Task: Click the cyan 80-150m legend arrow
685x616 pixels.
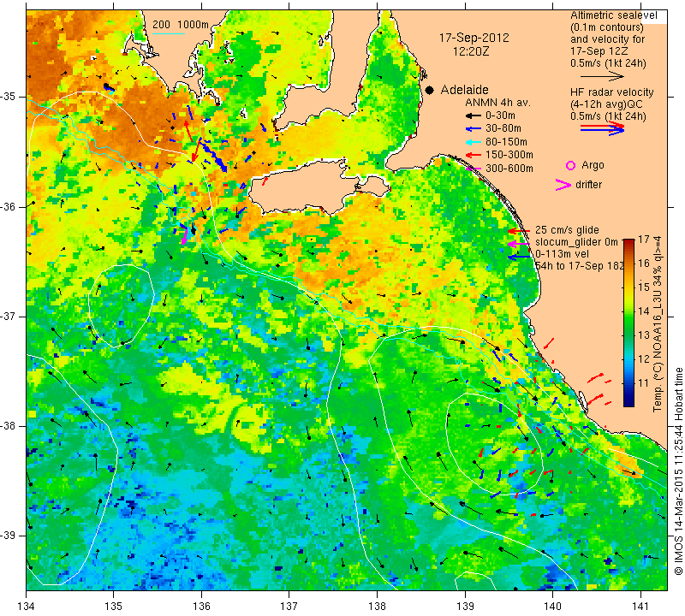Action: tap(474, 142)
